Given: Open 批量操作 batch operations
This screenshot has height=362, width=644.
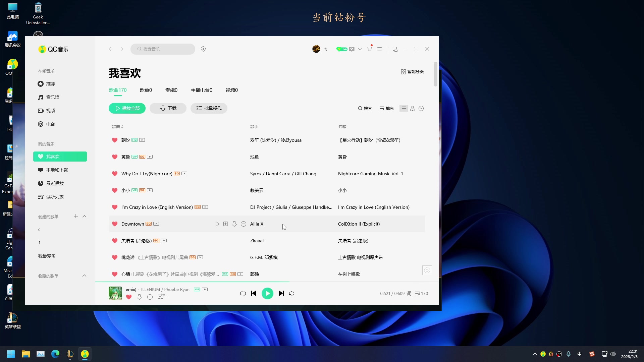Looking at the screenshot, I should point(209,108).
